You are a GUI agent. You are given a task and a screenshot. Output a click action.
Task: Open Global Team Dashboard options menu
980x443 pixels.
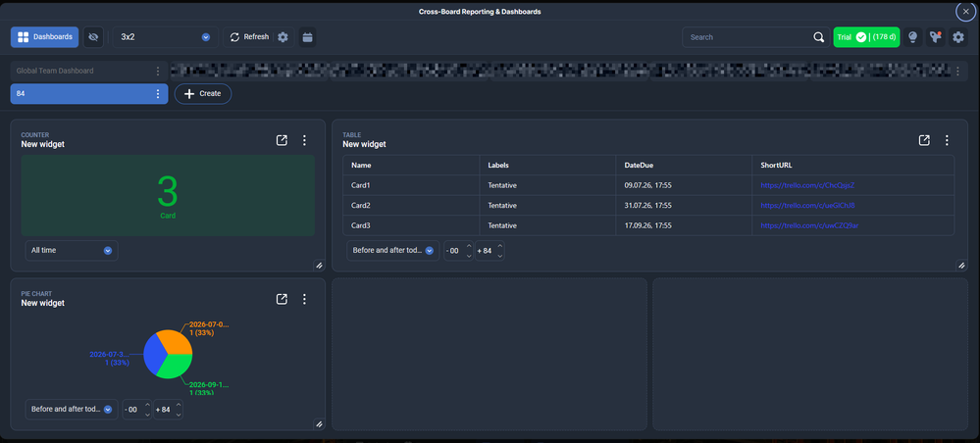[x=158, y=71]
